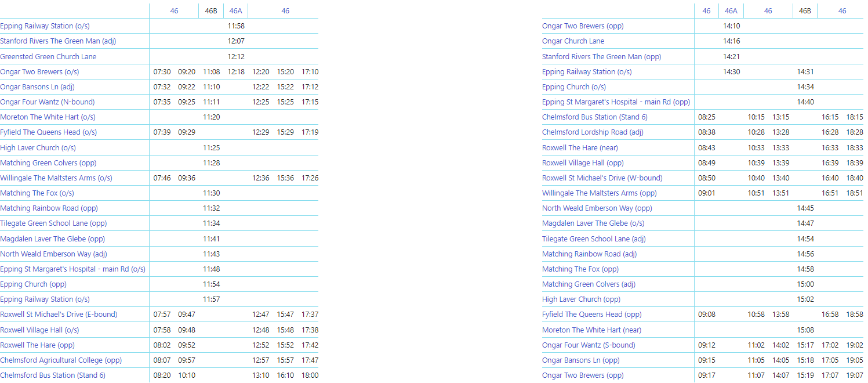Open the Ongar Church Lane stop link

pos(573,41)
